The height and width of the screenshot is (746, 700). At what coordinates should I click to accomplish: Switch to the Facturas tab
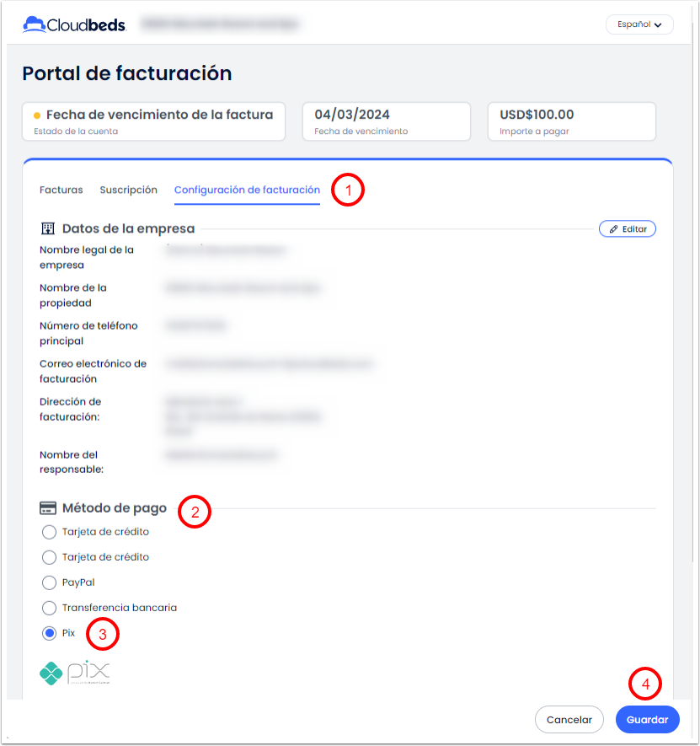[x=61, y=190]
